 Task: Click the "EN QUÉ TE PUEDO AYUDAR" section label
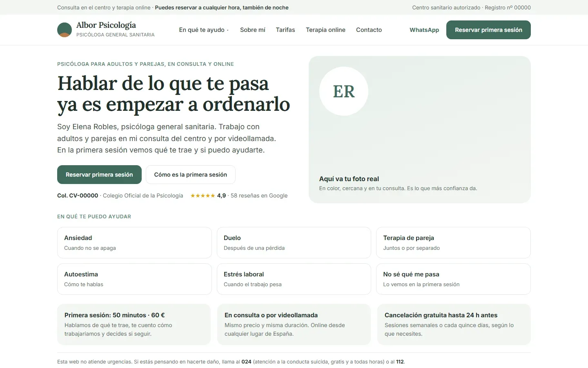coord(94,216)
